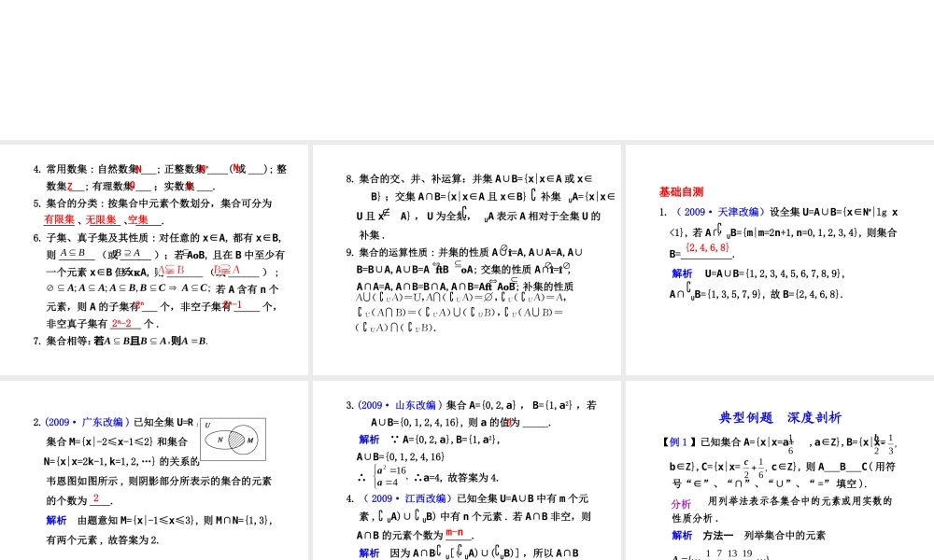Click the red heading 基础自测
The width and height of the screenshot is (934, 560).
click(x=681, y=191)
